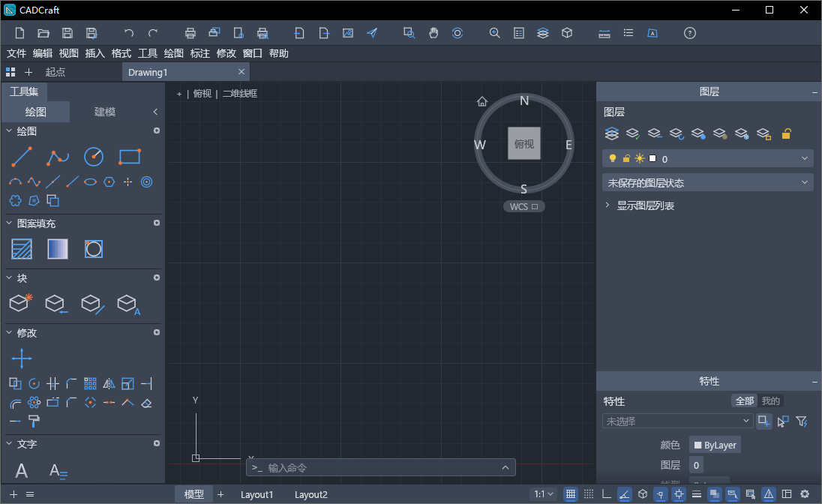Open the 起点 start page
This screenshot has width=822, height=504.
(x=55, y=72)
